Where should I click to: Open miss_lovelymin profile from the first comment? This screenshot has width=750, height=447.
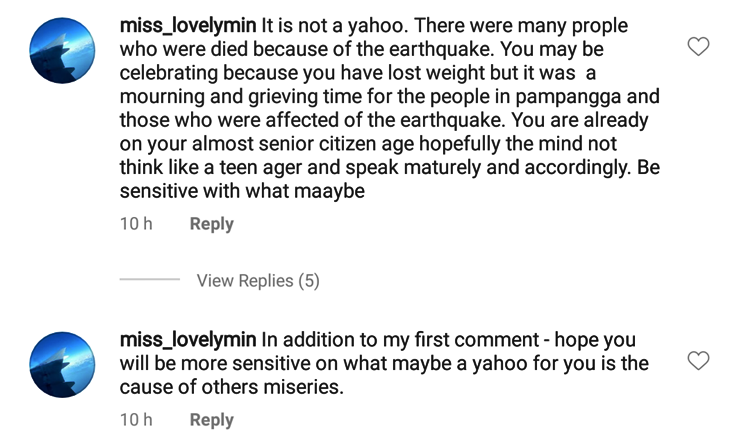point(188,25)
